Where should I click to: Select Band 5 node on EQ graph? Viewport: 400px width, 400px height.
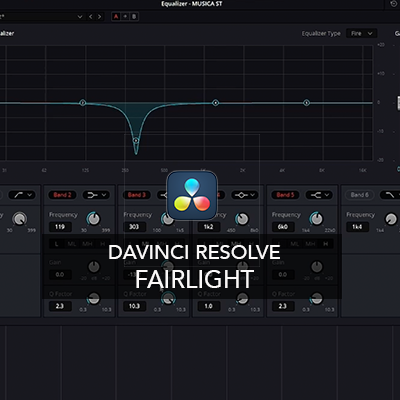point(306,103)
